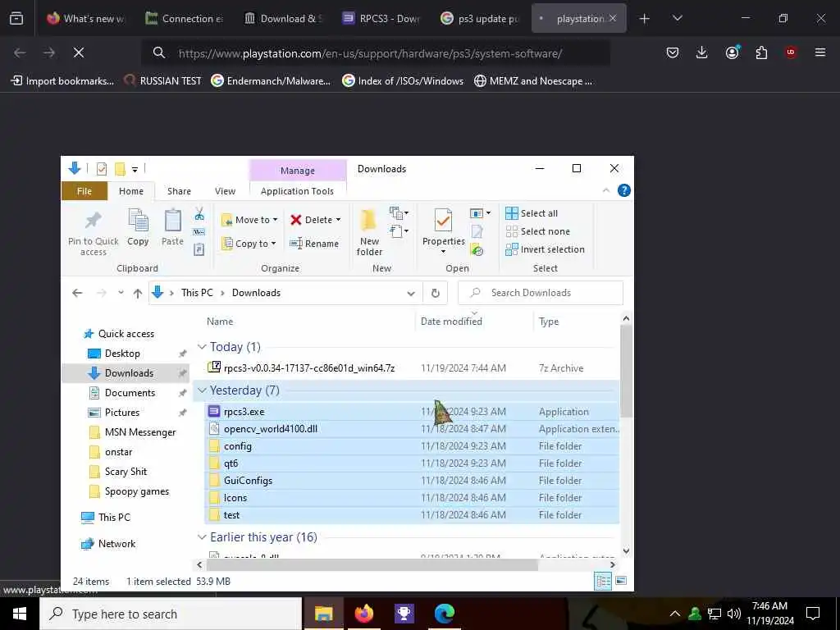Create a New folder from ribbon
Screen dimensions: 840x630
(x=369, y=233)
